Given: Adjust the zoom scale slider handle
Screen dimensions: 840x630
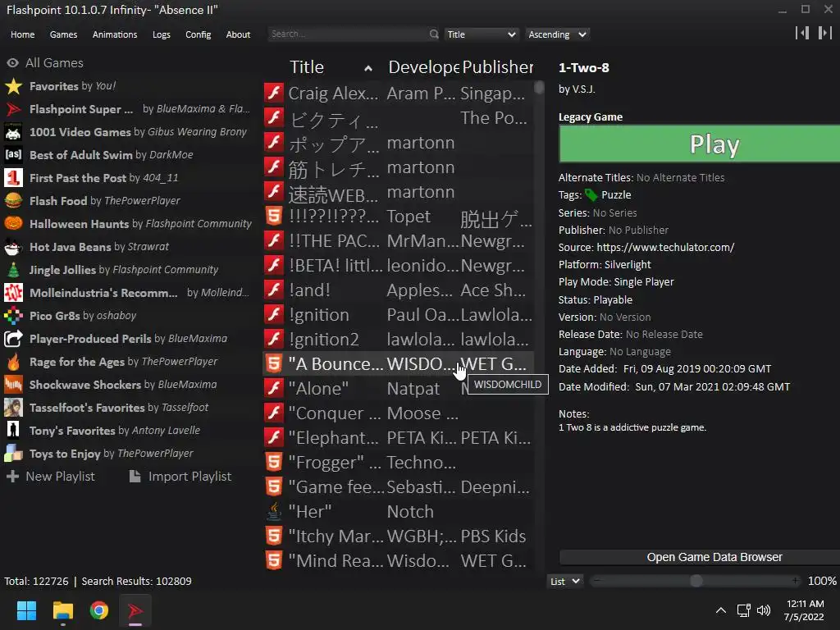Looking at the screenshot, I should pos(696,582).
